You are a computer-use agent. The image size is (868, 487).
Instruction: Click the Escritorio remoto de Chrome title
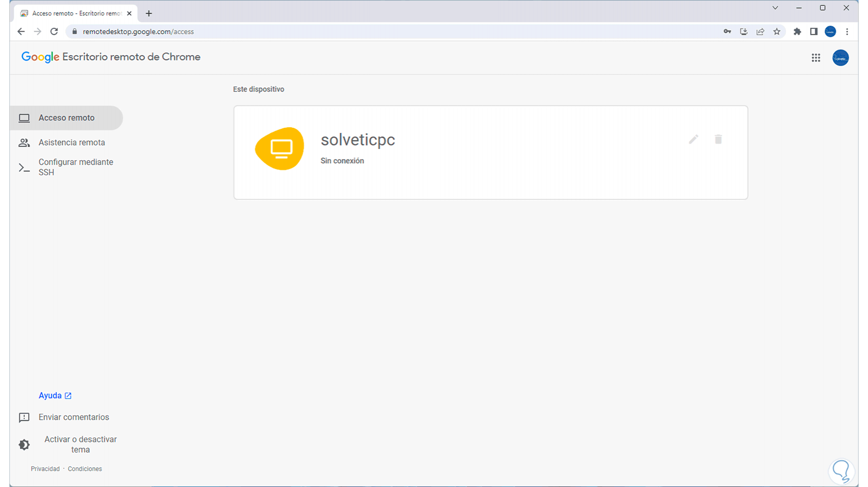132,57
